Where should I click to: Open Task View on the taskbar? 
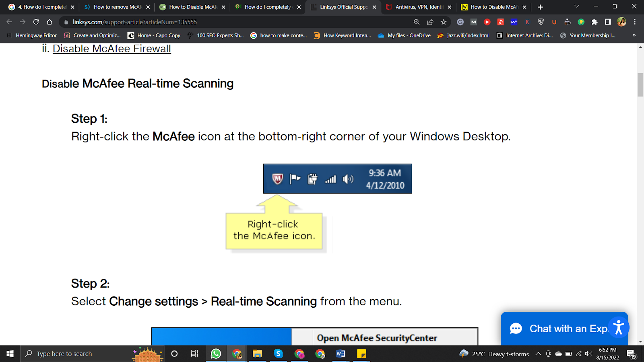tap(194, 354)
